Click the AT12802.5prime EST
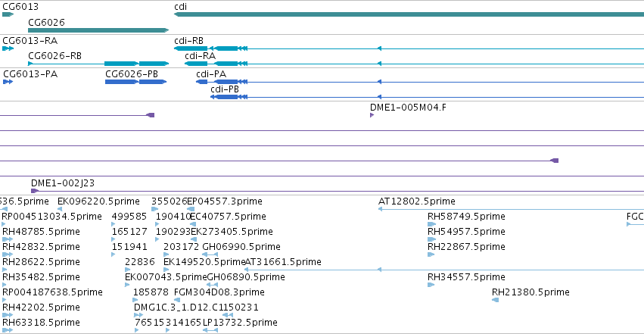 click(511, 209)
